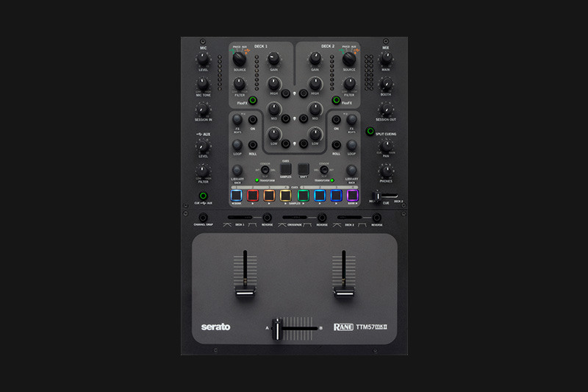This screenshot has width=588, height=392.
Task: Click the Deck 2 Reverse button
Action: 376,218
